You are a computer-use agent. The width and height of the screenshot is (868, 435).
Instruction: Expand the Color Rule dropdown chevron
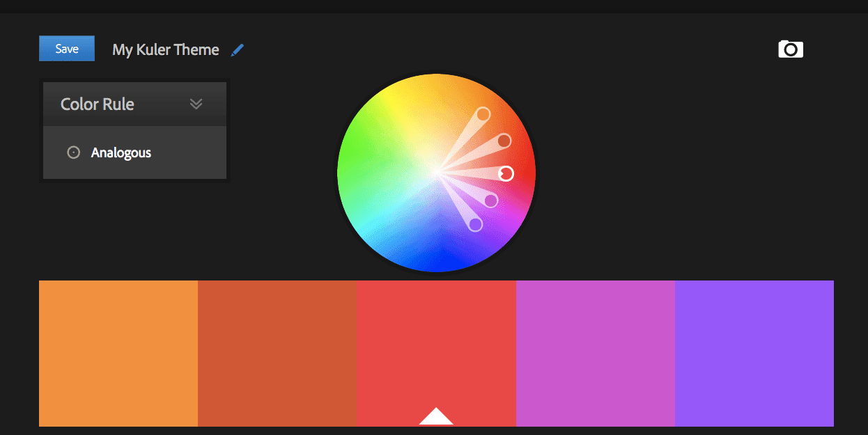coord(196,103)
